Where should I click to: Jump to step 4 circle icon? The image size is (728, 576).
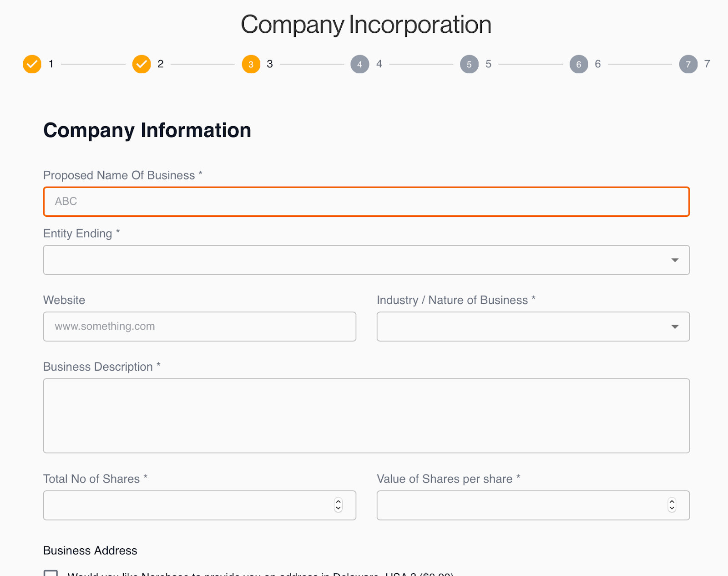pos(359,64)
